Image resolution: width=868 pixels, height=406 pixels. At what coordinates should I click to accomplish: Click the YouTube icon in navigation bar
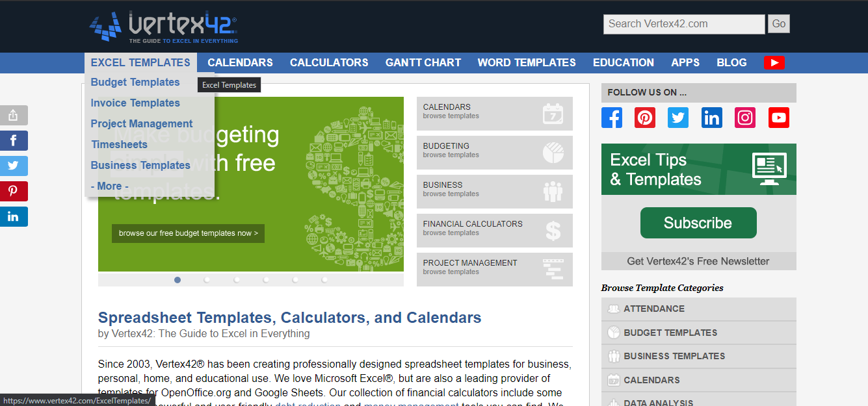774,62
